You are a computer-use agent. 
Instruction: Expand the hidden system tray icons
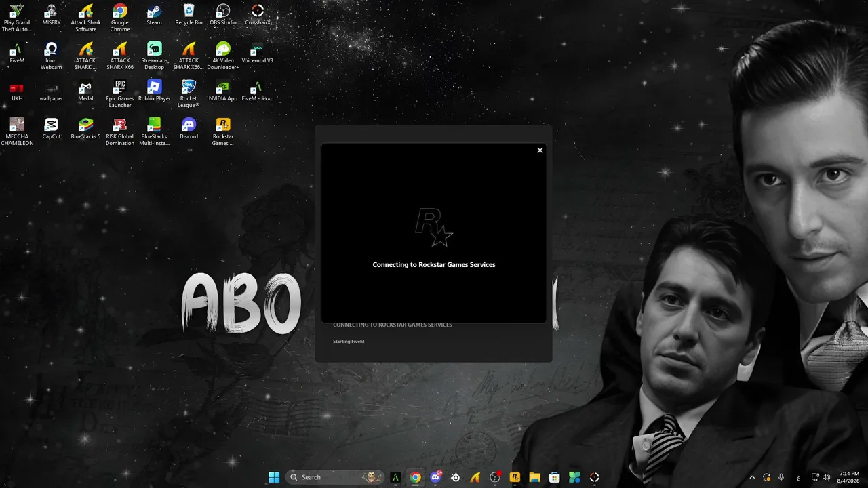coord(751,477)
